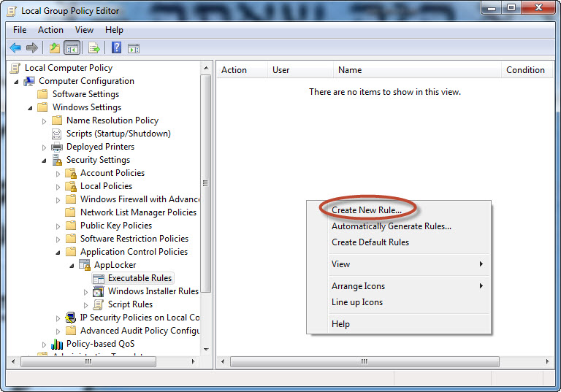Select Advanced Audit Policy Configuration item

click(x=140, y=331)
